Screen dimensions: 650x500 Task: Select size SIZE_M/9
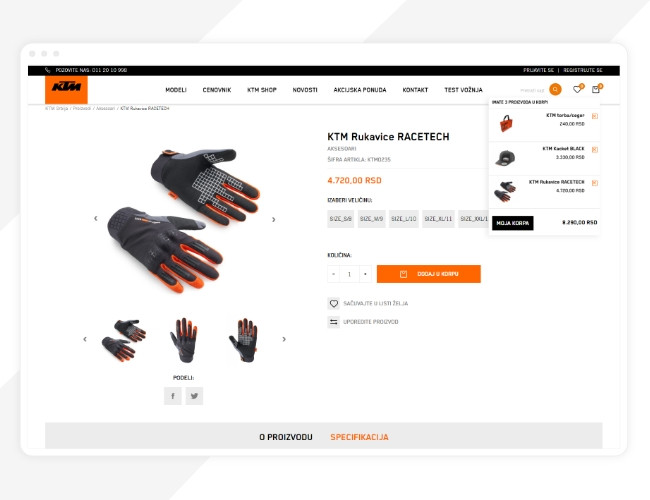(x=371, y=219)
